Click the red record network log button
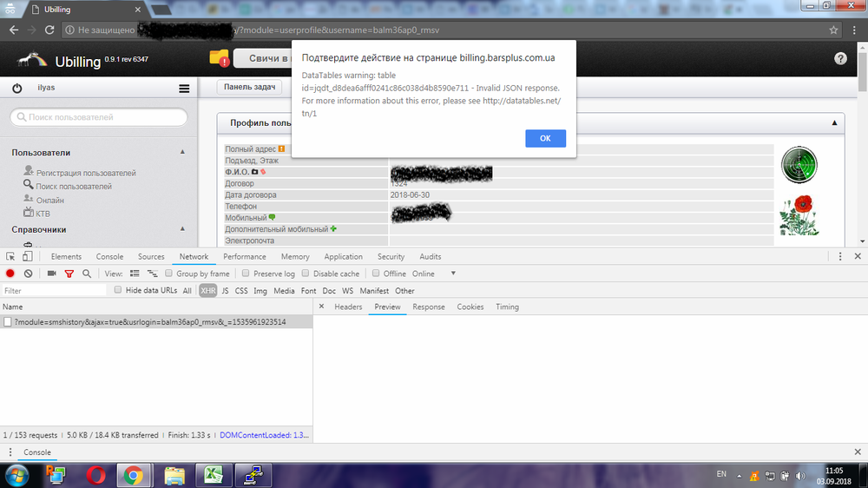Viewport: 868px width, 488px height. coord(10,274)
